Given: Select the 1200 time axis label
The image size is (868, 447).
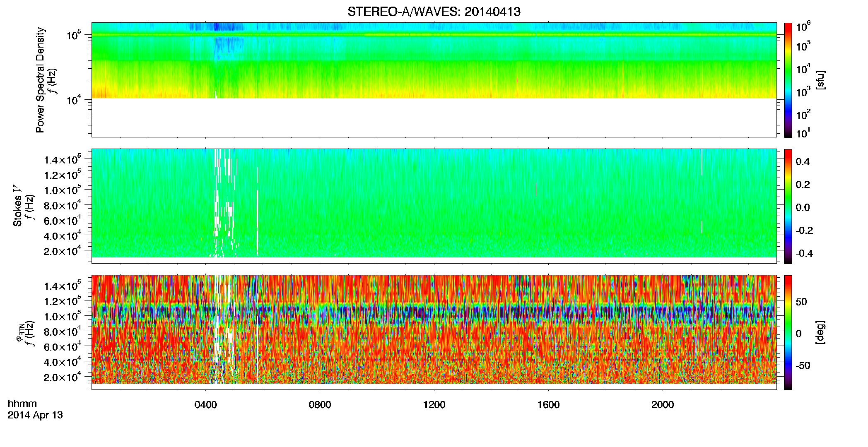Looking at the screenshot, I should point(434,405).
